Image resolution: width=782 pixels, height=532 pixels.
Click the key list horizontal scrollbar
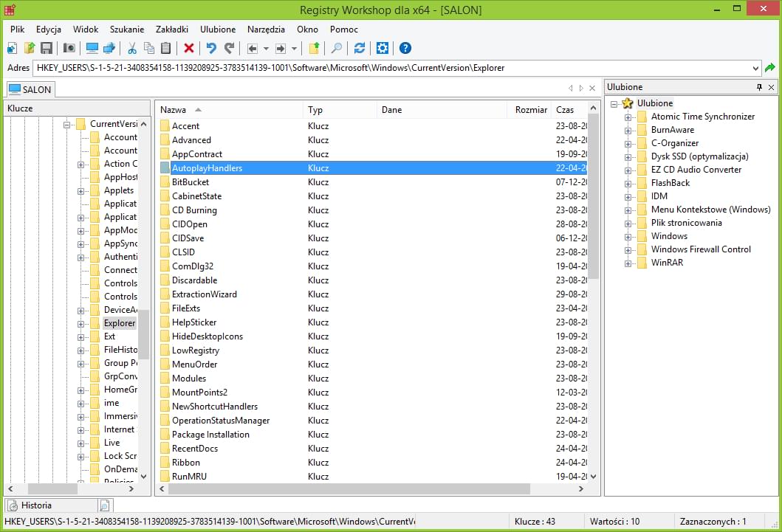[369, 488]
